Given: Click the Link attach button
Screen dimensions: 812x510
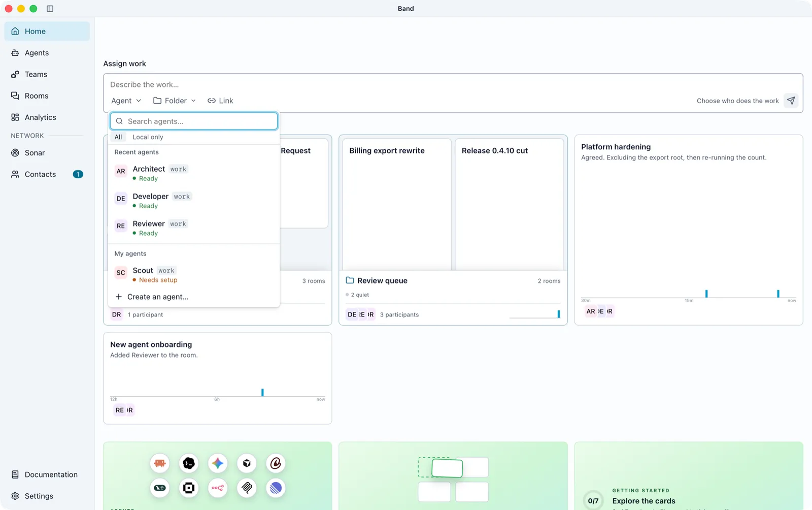Looking at the screenshot, I should pyautogui.click(x=220, y=101).
